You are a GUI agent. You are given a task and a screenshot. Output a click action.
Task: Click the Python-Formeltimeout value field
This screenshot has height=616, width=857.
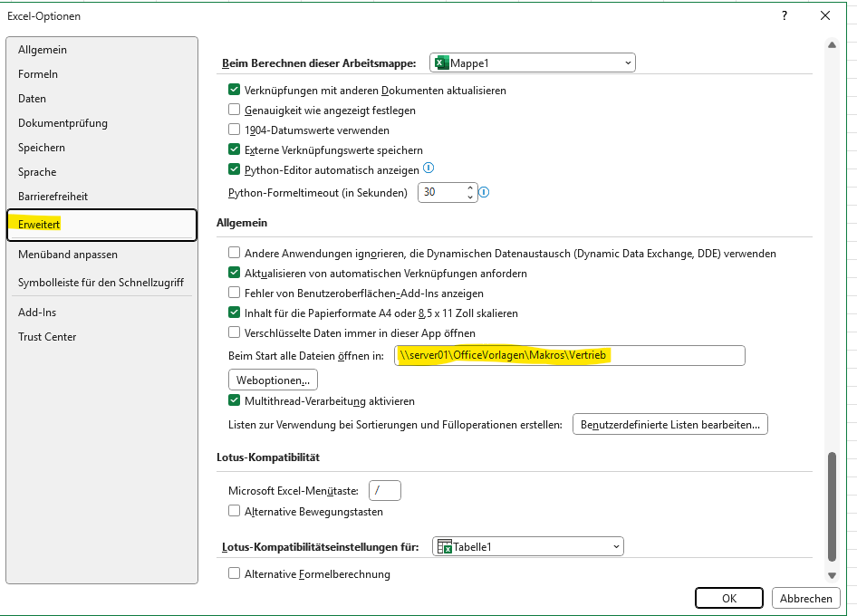442,192
